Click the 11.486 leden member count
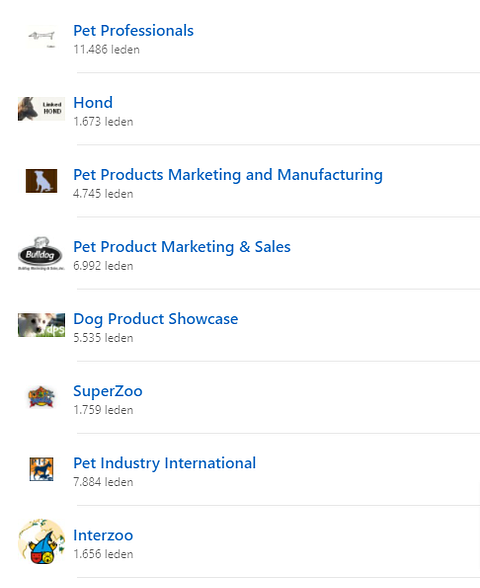This screenshot has width=480, height=588. [x=106, y=50]
